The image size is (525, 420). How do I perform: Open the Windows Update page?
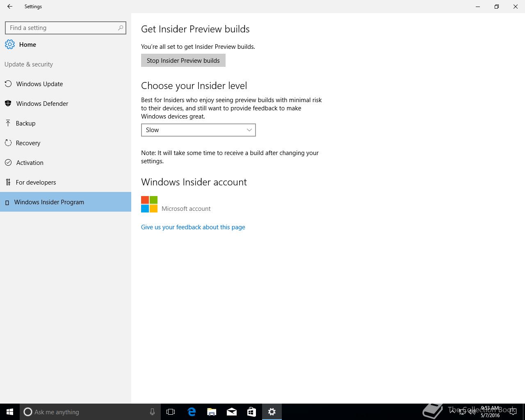pos(66,84)
